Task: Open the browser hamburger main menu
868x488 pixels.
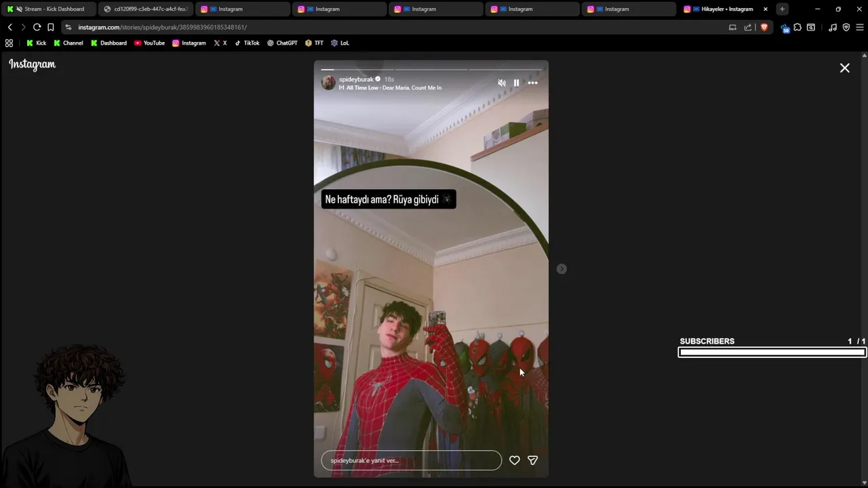Action: point(860,27)
